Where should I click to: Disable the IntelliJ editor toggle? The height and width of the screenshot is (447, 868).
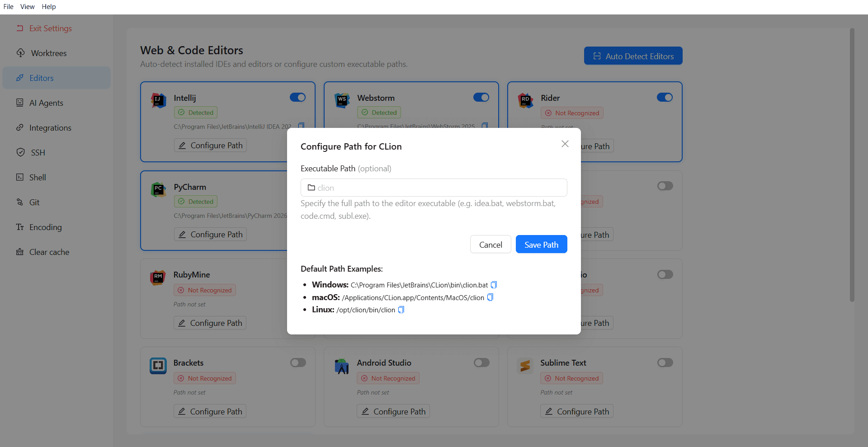pyautogui.click(x=297, y=97)
